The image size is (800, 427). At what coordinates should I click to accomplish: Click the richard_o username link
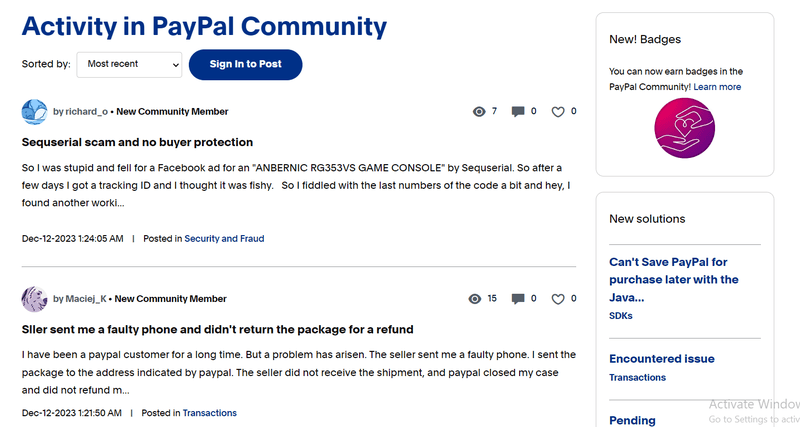(87, 112)
